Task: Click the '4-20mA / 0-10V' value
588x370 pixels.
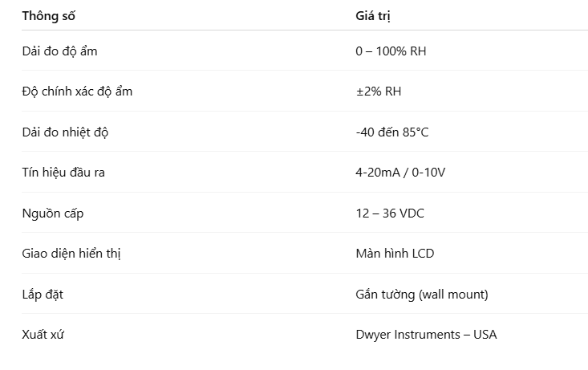Action: pos(400,173)
